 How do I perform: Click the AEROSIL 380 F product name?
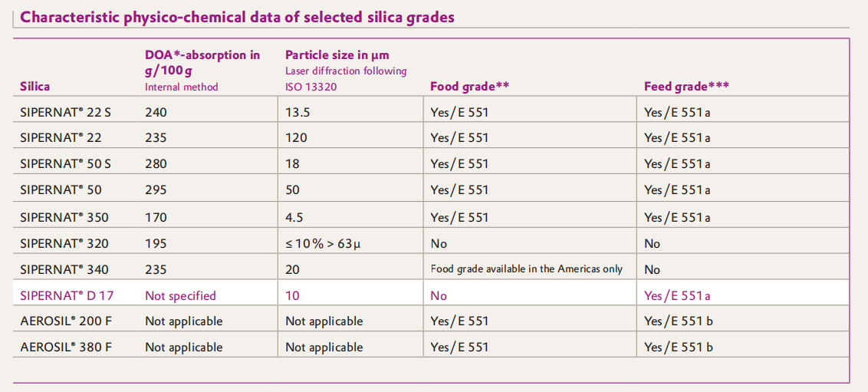[66, 347]
